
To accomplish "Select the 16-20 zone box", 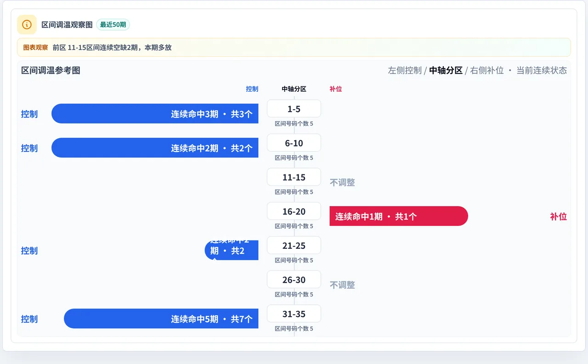I will pyautogui.click(x=294, y=211).
